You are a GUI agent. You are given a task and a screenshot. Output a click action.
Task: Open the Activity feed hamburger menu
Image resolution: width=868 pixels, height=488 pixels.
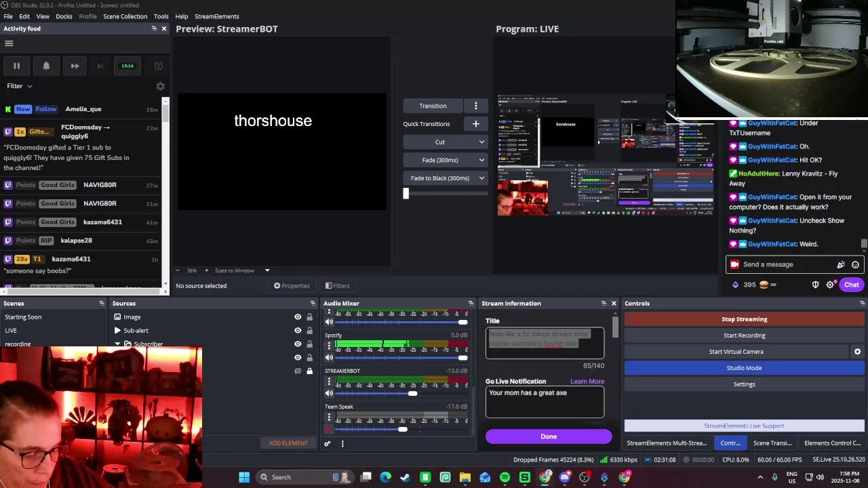pyautogui.click(x=9, y=43)
